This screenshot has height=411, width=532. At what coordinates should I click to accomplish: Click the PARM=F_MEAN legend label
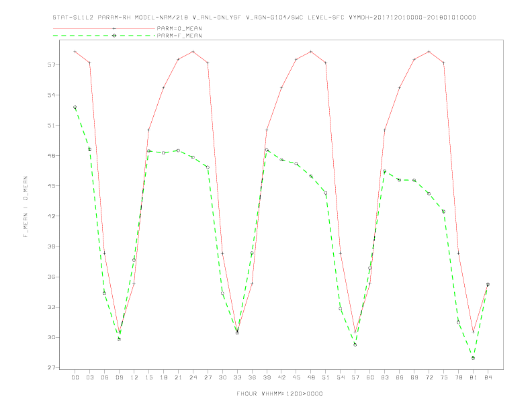pos(179,36)
